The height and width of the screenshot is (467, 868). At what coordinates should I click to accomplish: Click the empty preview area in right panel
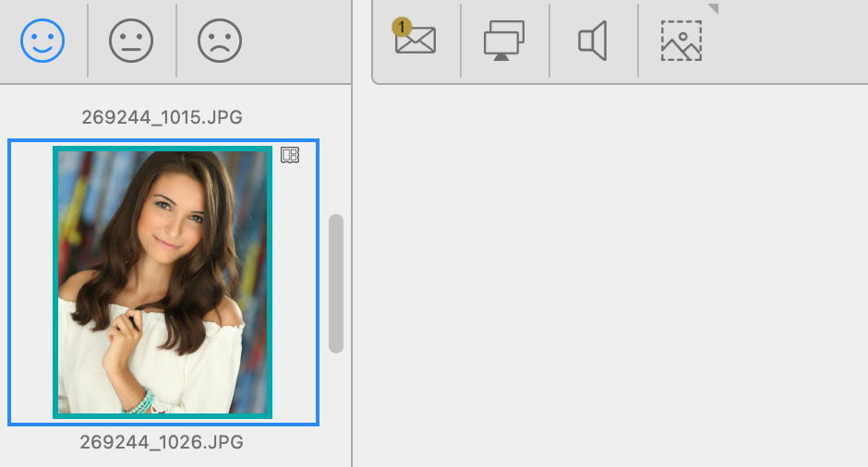tap(609, 277)
